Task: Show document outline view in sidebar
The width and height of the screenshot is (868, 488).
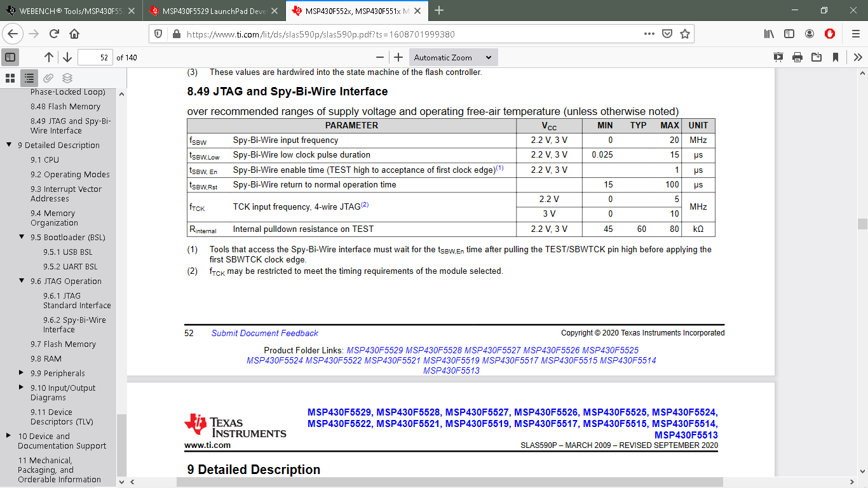Action: coord(29,78)
